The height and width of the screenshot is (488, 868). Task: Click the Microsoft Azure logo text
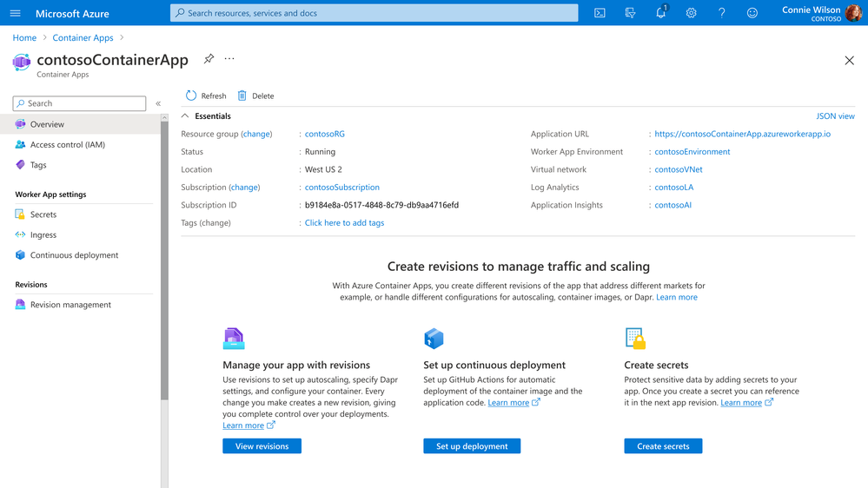[x=72, y=13]
